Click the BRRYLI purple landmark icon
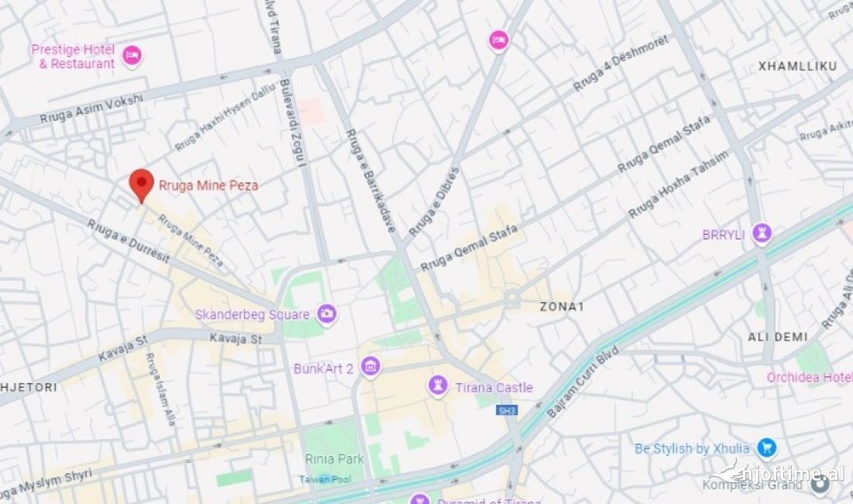 (762, 234)
